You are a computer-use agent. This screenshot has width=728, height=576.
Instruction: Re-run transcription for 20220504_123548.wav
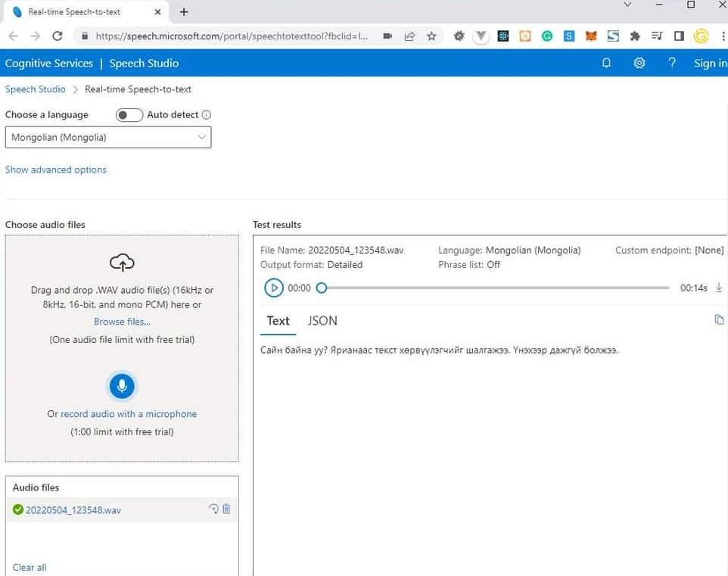213,509
